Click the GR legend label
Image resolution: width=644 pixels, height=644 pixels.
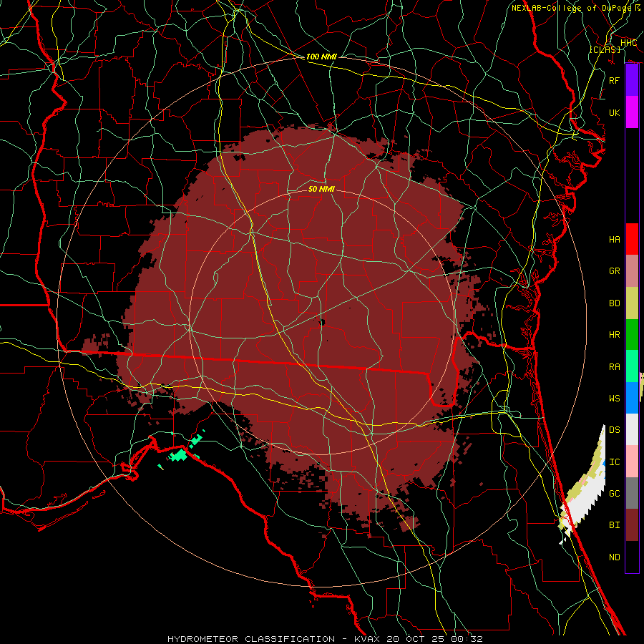615,271
